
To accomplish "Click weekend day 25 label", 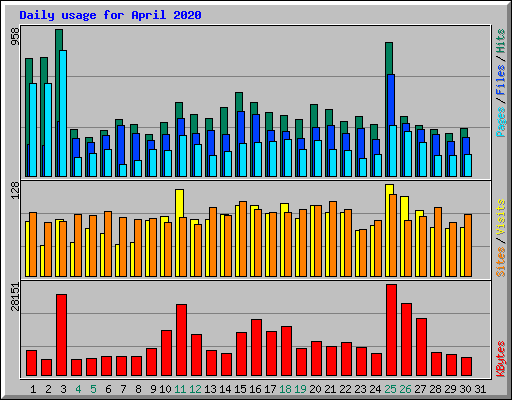I will 390,389.
